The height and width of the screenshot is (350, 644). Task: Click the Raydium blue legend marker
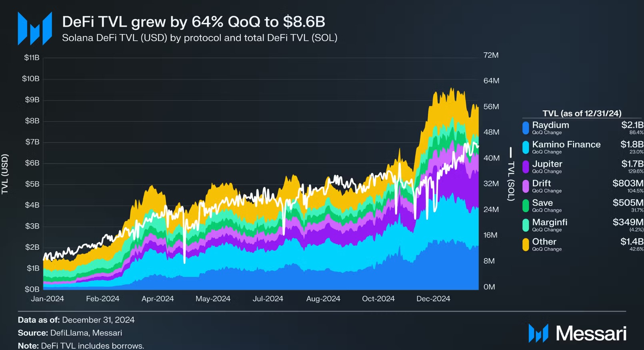526,128
